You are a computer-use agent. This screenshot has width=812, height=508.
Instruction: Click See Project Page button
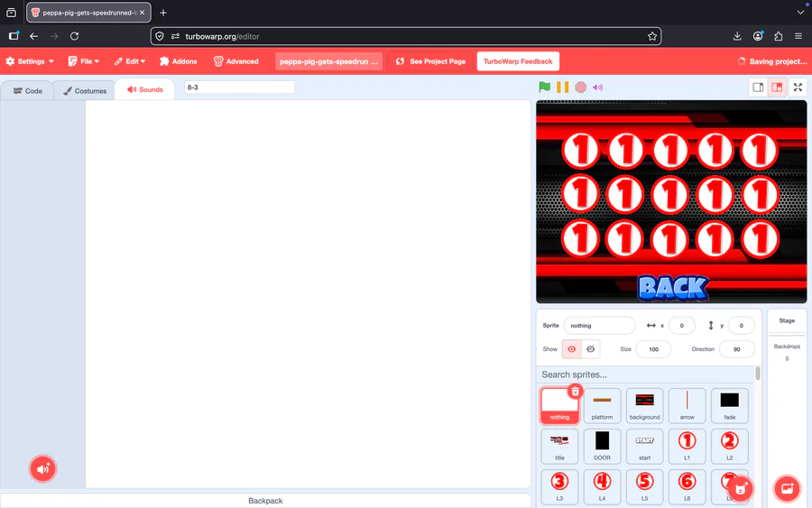pos(430,61)
